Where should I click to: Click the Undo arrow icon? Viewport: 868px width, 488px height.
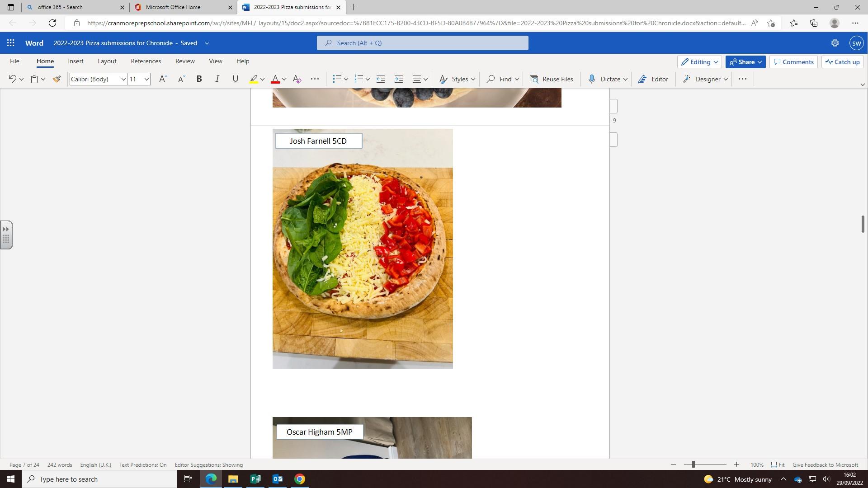click(x=12, y=79)
